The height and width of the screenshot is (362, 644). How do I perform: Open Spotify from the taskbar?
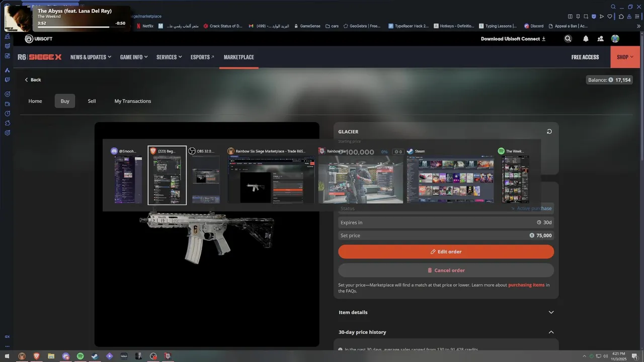pyautogui.click(x=80, y=356)
